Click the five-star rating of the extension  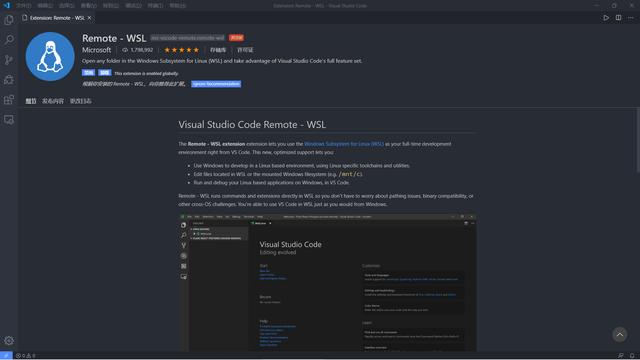pyautogui.click(x=182, y=50)
